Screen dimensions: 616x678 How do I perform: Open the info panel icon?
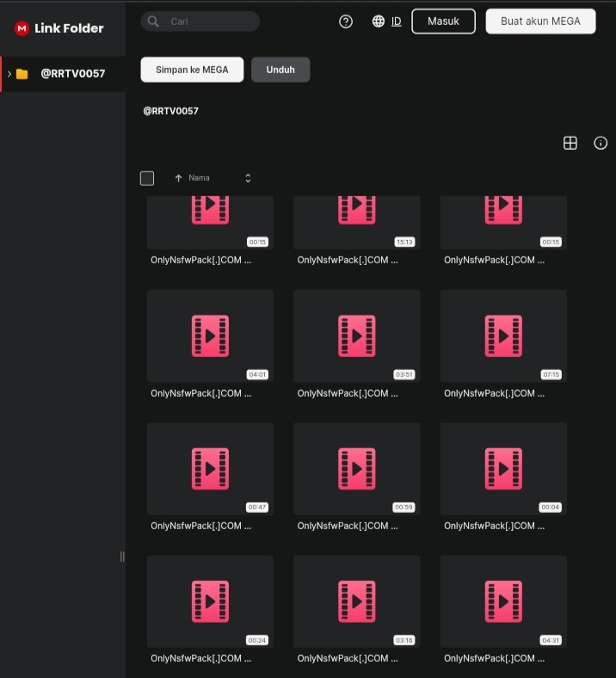click(601, 143)
